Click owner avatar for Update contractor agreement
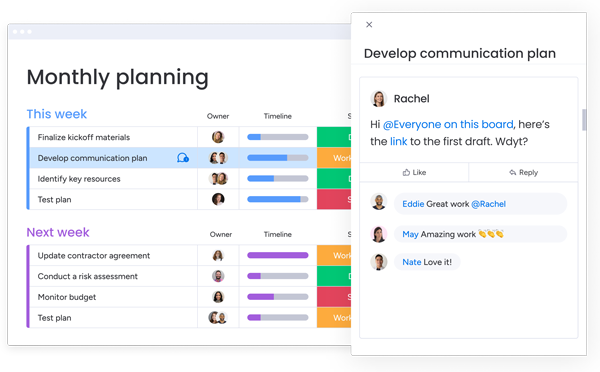Viewport: 600px width, 372px height. click(x=218, y=255)
